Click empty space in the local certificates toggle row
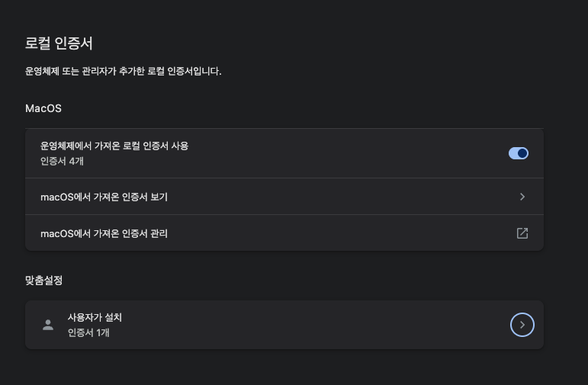Screen dimensions: 588x385 [x=343, y=153]
